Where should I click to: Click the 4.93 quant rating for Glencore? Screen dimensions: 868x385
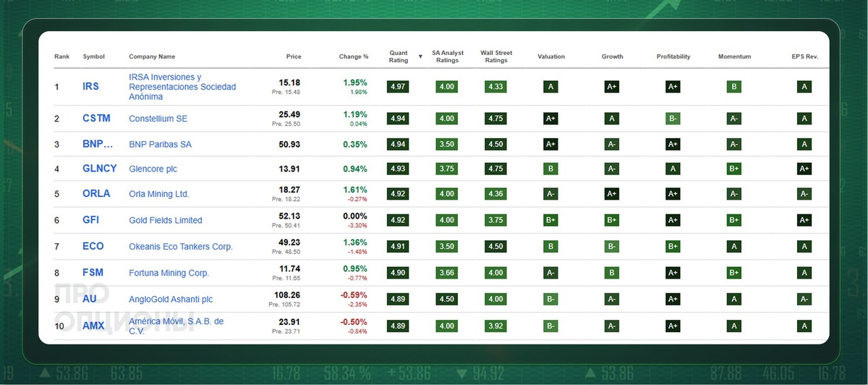[x=398, y=169]
